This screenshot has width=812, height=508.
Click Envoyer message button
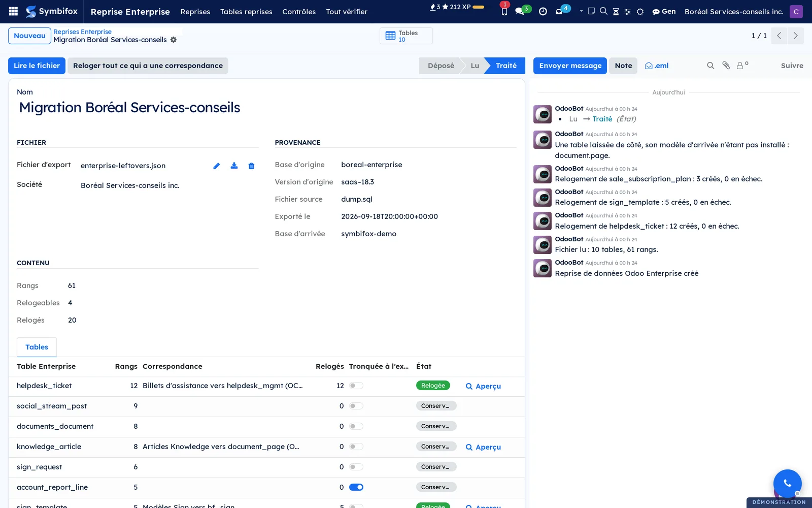[570, 66]
